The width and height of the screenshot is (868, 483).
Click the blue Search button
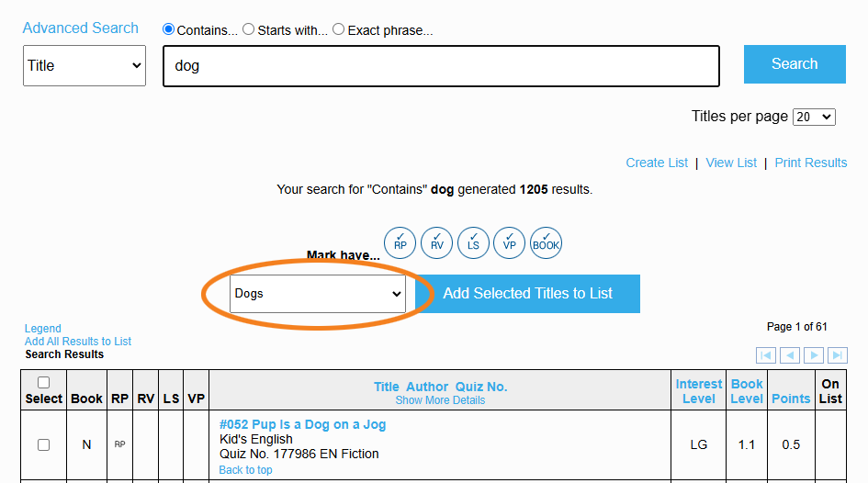coord(795,64)
